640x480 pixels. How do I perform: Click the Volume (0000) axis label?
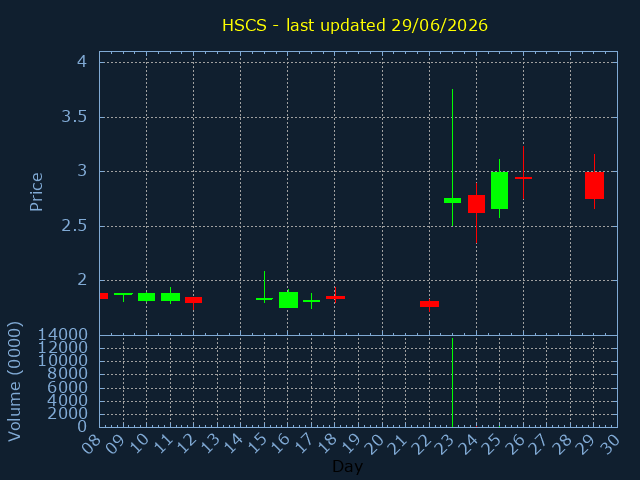(14, 381)
